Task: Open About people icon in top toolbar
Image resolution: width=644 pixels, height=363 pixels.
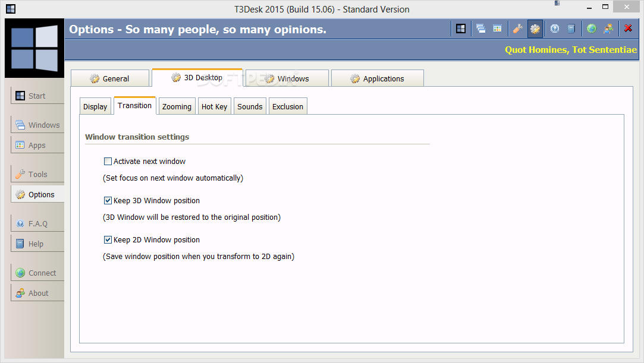Action: (608, 29)
